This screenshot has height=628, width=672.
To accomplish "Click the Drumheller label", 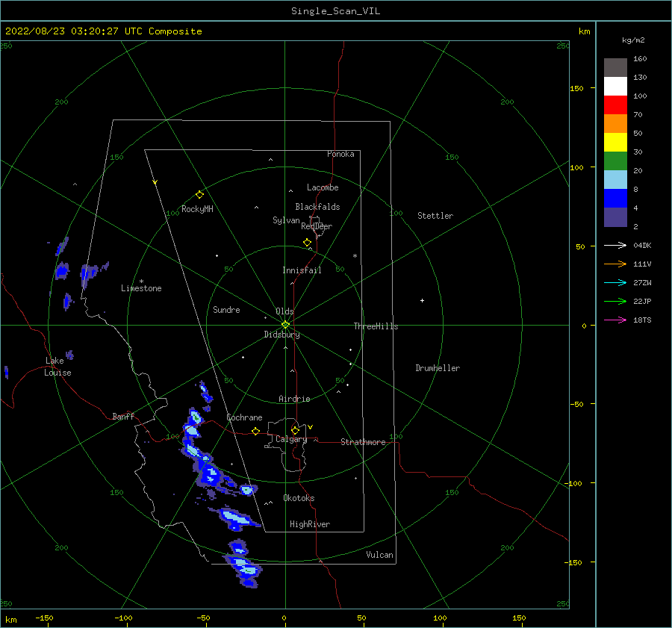I will click(x=438, y=368).
